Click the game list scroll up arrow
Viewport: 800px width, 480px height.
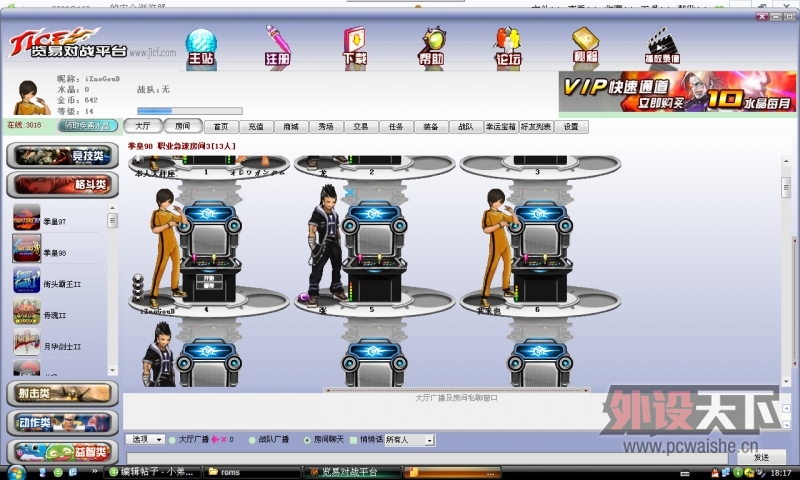click(x=113, y=208)
